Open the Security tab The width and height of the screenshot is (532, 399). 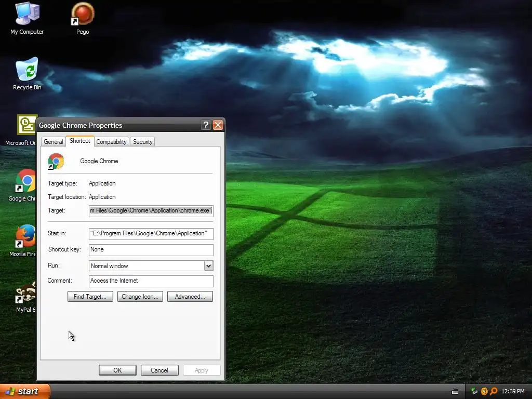(142, 142)
